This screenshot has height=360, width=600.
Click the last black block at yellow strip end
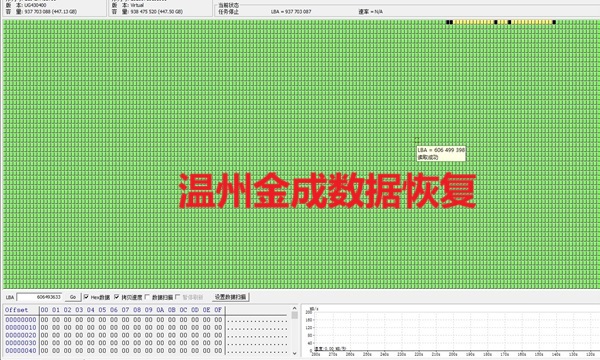(x=554, y=22)
